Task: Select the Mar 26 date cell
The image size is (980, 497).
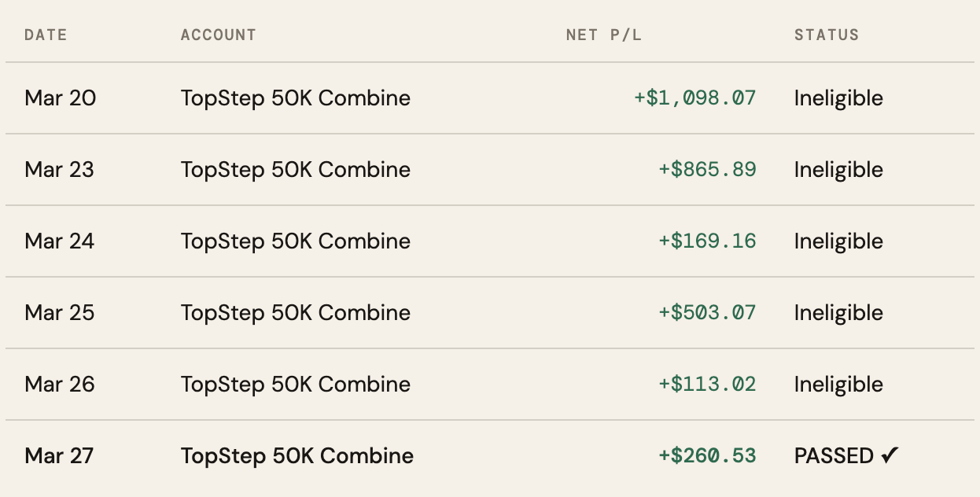Action: point(60,385)
